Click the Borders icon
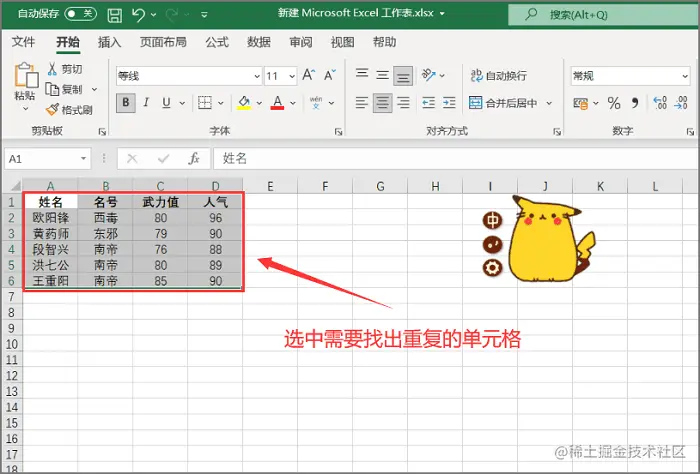 point(205,103)
